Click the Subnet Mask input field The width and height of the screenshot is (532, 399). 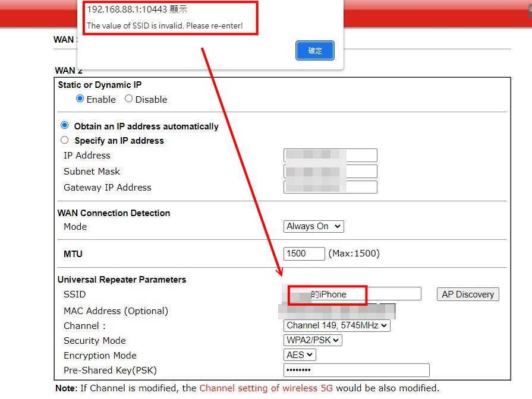coord(330,172)
